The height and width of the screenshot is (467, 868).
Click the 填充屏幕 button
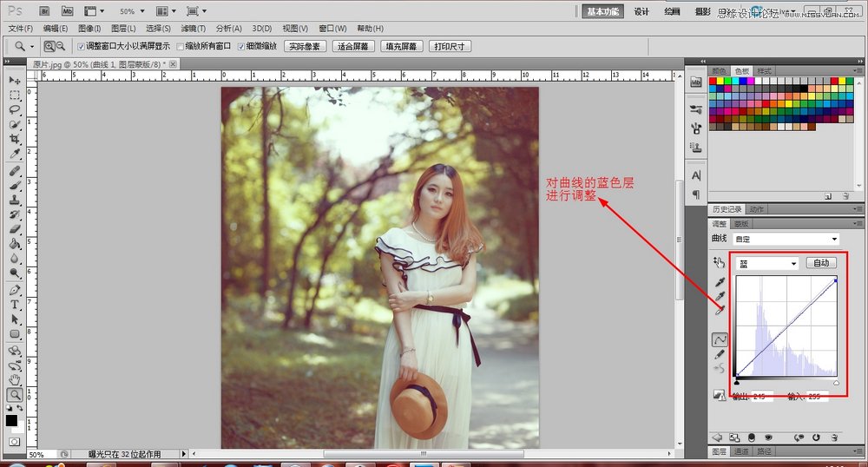coord(401,47)
